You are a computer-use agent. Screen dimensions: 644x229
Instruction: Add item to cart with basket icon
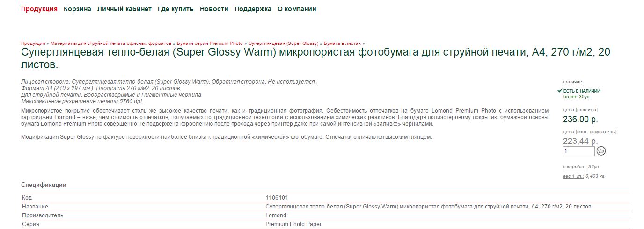601,151
